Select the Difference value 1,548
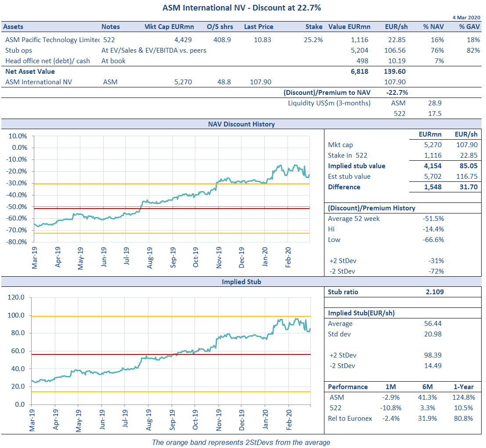This screenshot has height=448, width=486. point(432,187)
